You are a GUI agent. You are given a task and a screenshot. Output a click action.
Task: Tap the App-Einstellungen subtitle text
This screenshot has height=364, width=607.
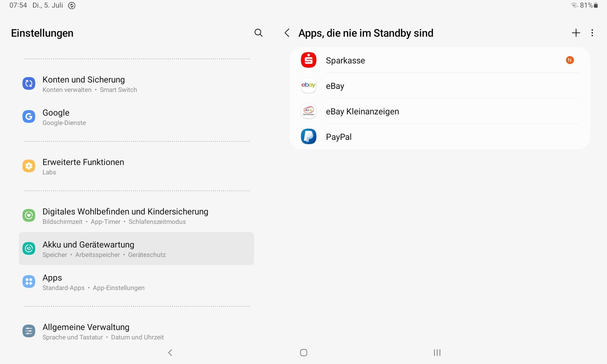click(119, 288)
